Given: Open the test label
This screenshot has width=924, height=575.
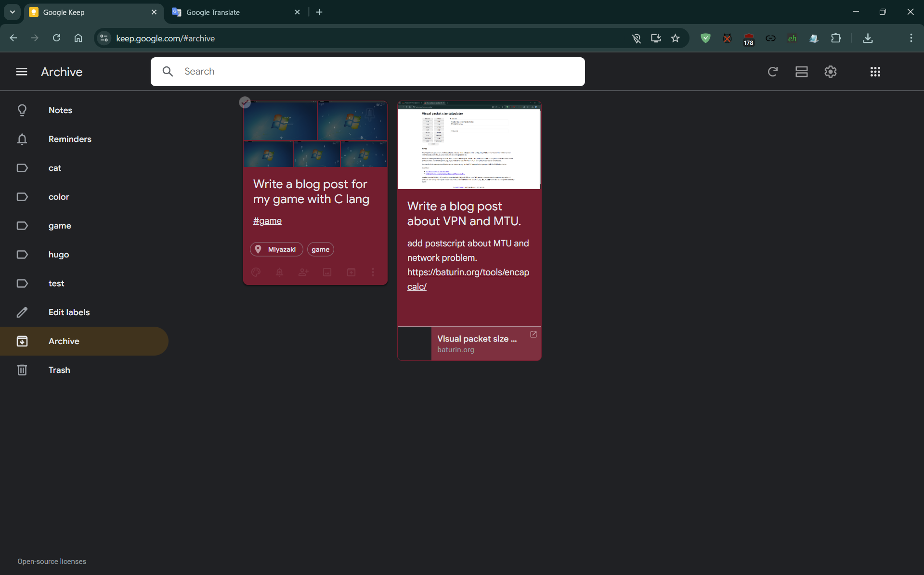Looking at the screenshot, I should point(56,283).
